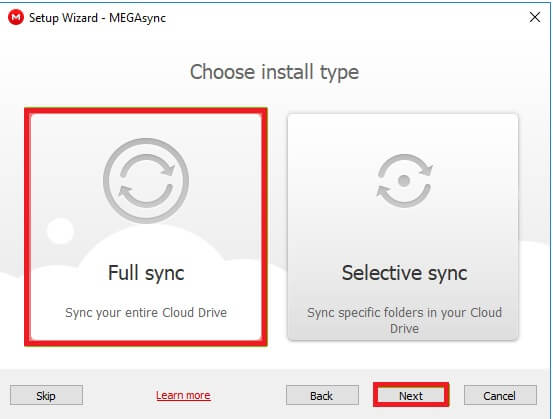Click the Selective sync arrows icon
The height and width of the screenshot is (419, 553).
click(x=404, y=181)
